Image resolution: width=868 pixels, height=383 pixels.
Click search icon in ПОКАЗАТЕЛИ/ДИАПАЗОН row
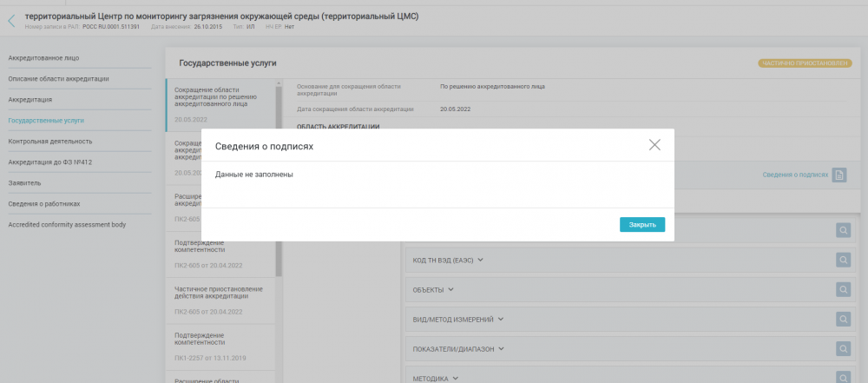click(x=843, y=348)
